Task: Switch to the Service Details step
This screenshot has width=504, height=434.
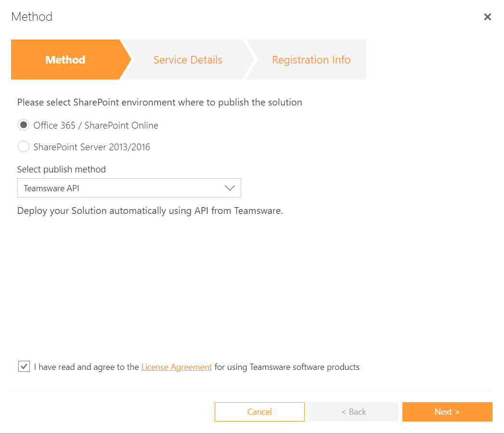Action: click(188, 60)
